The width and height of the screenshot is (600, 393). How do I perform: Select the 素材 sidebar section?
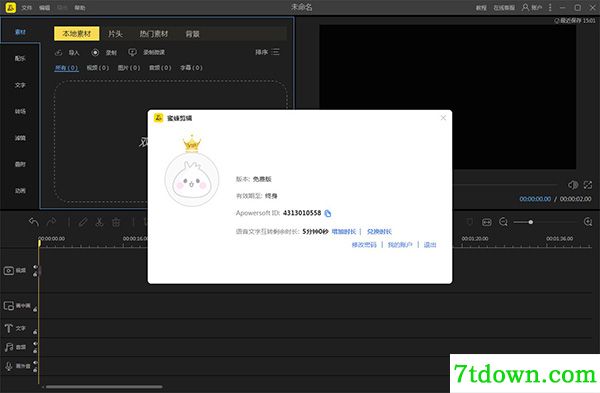[20, 32]
